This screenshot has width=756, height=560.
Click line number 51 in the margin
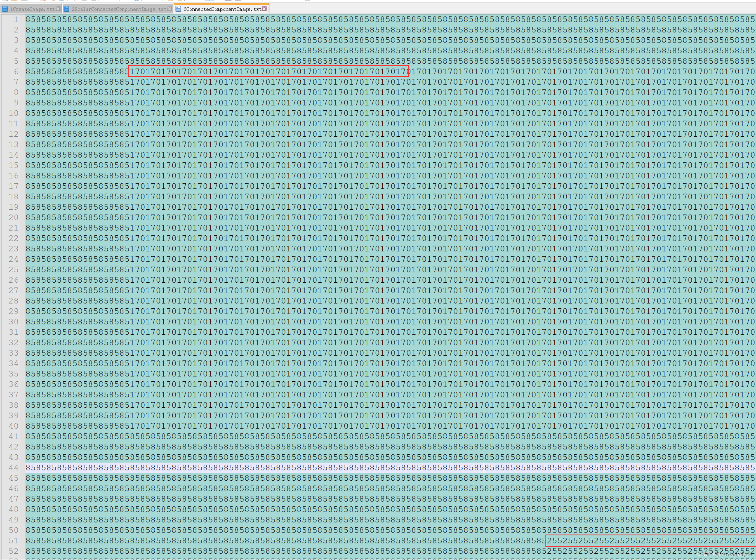pyautogui.click(x=14, y=541)
